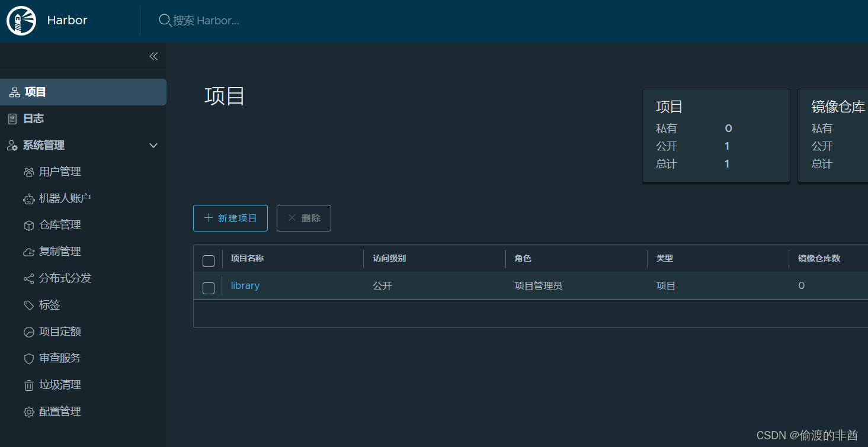
Task: Click the 类型 column header
Action: pos(665,259)
